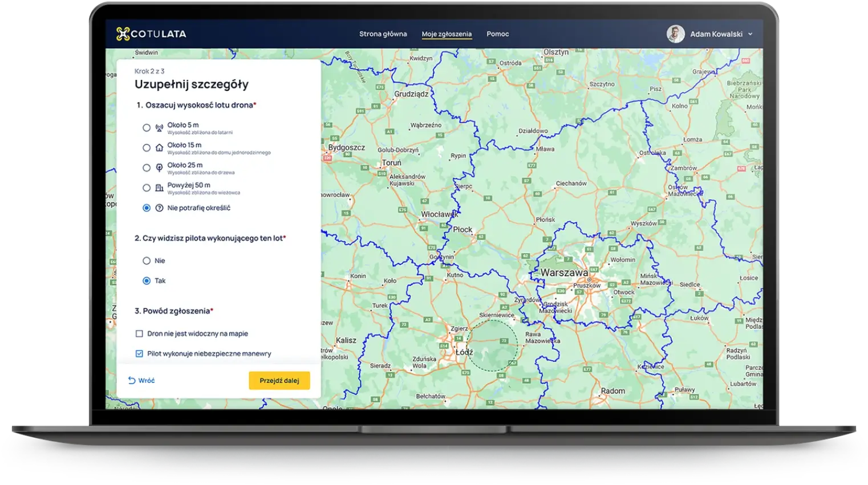Click the dashed drone circle near Łódź
Screen dimensions: 868x485
click(494, 345)
